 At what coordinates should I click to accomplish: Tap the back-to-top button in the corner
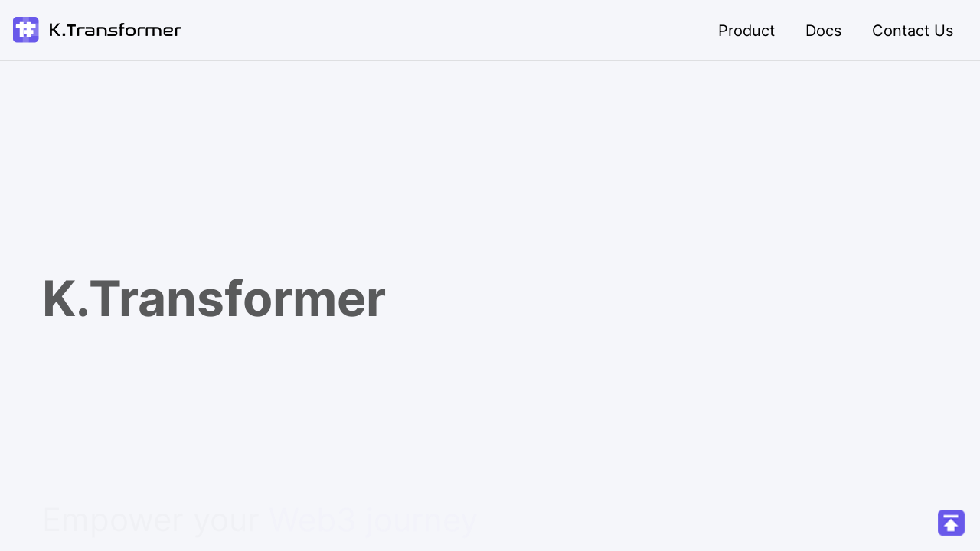pos(951,523)
